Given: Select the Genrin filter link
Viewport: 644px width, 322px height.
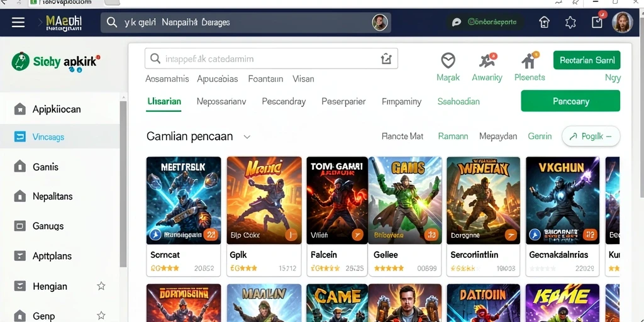Looking at the screenshot, I should coord(540,136).
